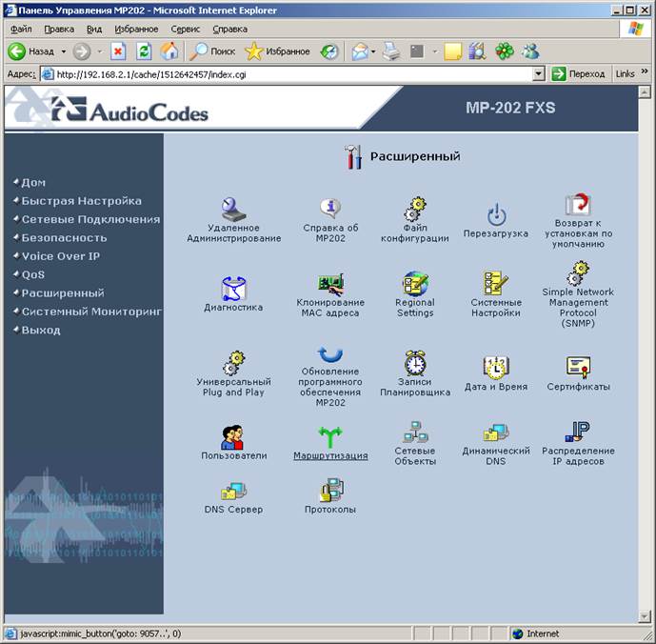Screen dimensions: 656x644
Task: Click the Маршрутизация green arrows icon
Action: [330, 437]
